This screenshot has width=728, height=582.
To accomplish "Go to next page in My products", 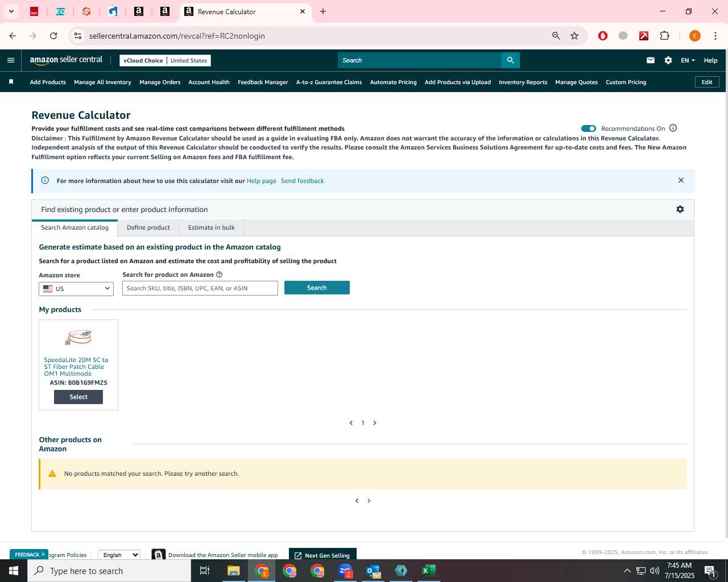I will coord(375,423).
